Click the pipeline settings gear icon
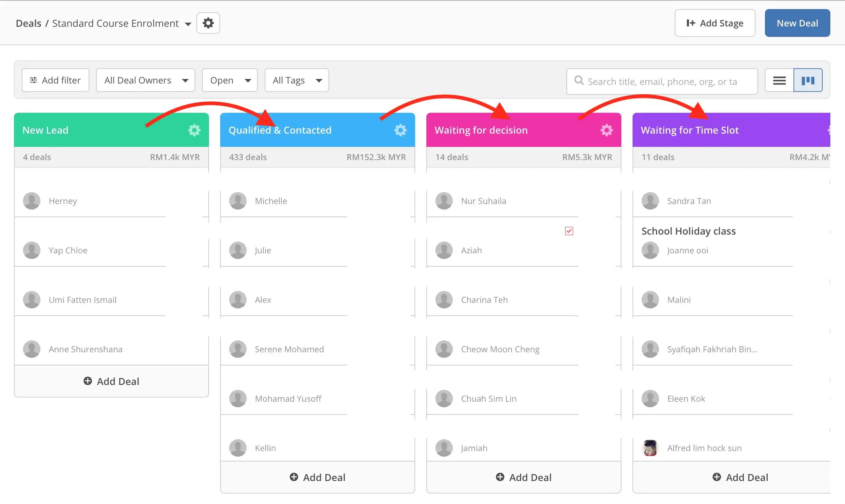Screen dimensions: 845x504 (208, 23)
